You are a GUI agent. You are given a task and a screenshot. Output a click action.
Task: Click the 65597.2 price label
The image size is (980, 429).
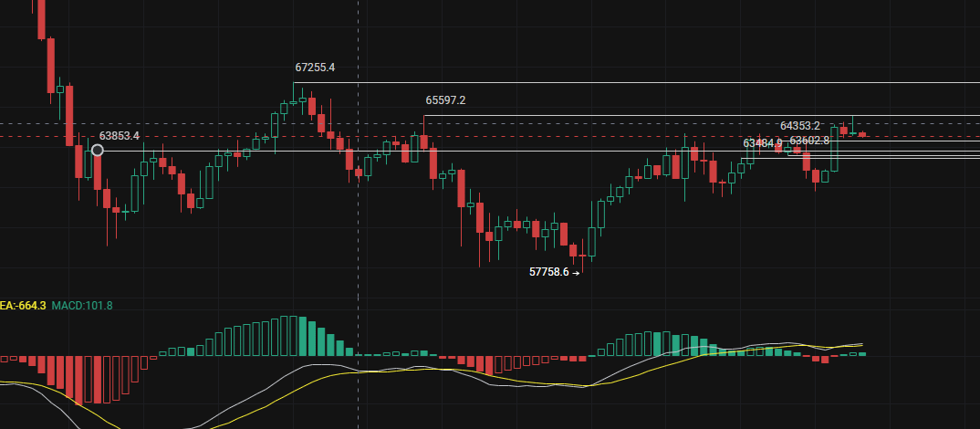point(445,100)
